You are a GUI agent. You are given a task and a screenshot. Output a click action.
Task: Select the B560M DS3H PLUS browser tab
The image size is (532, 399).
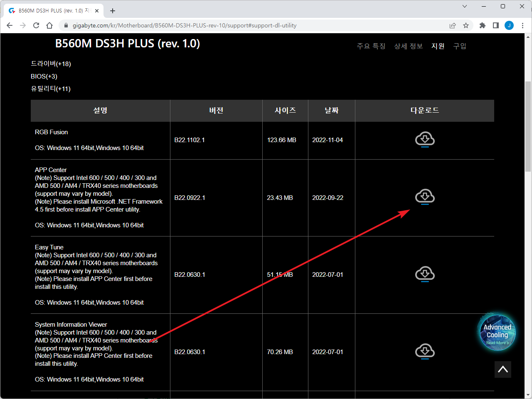point(54,11)
